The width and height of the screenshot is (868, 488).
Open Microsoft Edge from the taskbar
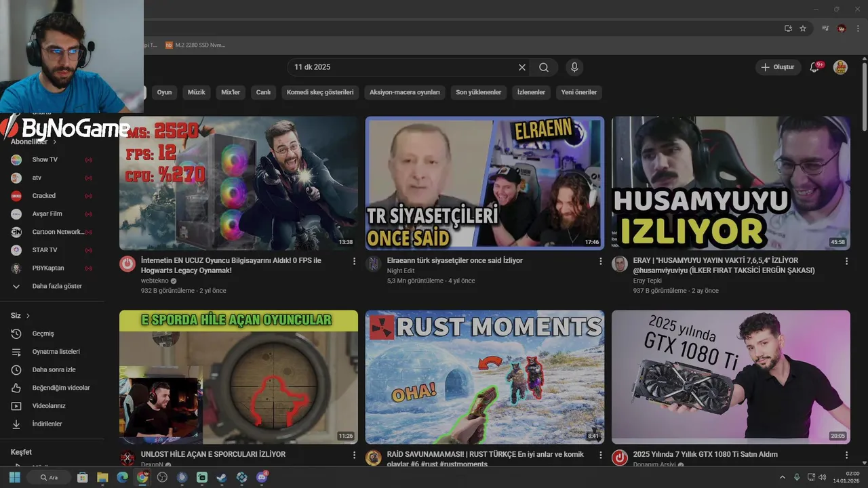[122, 477]
